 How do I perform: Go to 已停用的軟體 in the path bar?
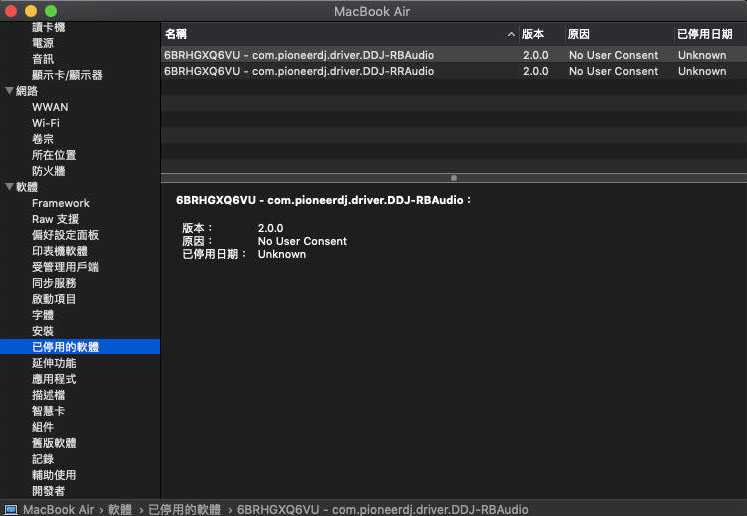pyautogui.click(x=184, y=509)
